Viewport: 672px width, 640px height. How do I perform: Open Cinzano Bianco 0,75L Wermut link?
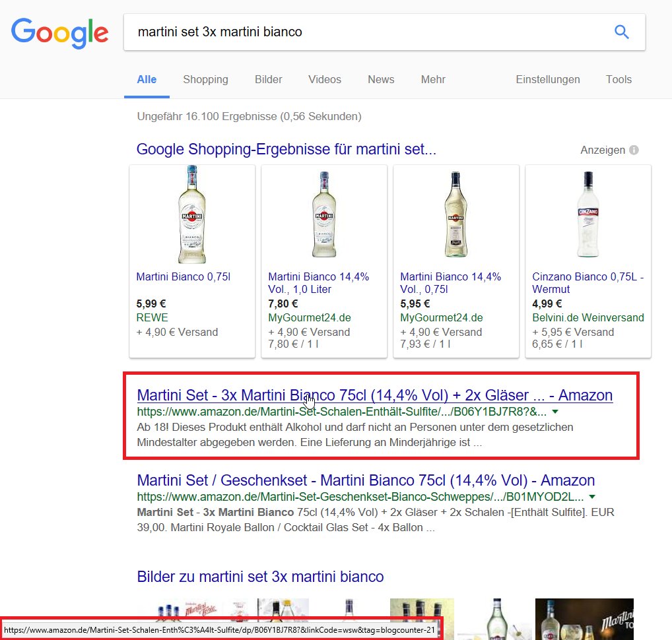tap(588, 283)
